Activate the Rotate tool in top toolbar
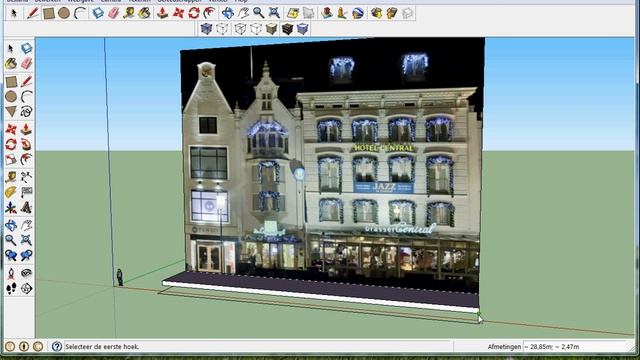 194,13
